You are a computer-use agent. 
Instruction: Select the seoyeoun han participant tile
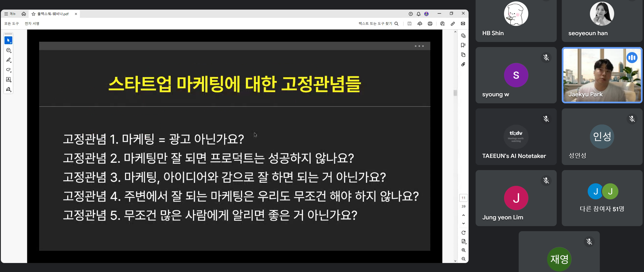tap(602, 20)
